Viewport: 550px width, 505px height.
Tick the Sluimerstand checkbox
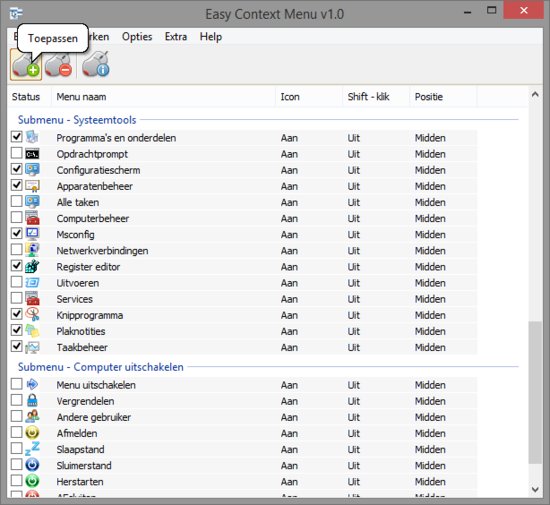coord(16,464)
